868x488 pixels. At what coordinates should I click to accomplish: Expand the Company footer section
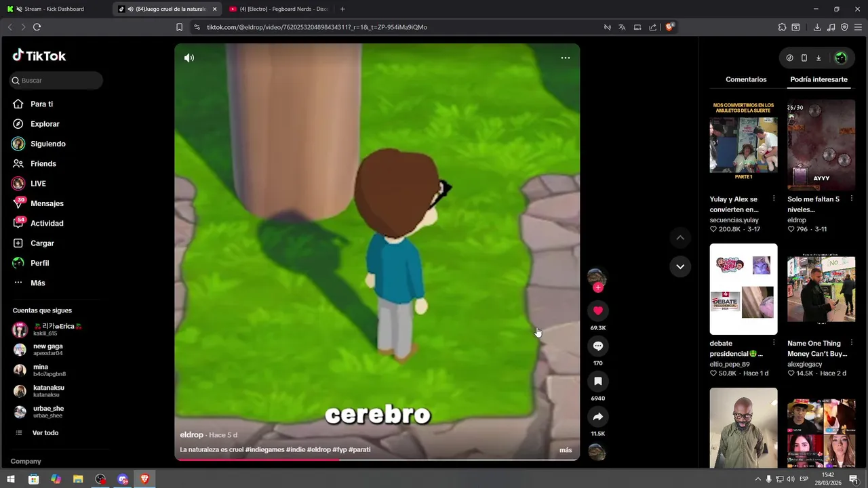tap(26, 461)
